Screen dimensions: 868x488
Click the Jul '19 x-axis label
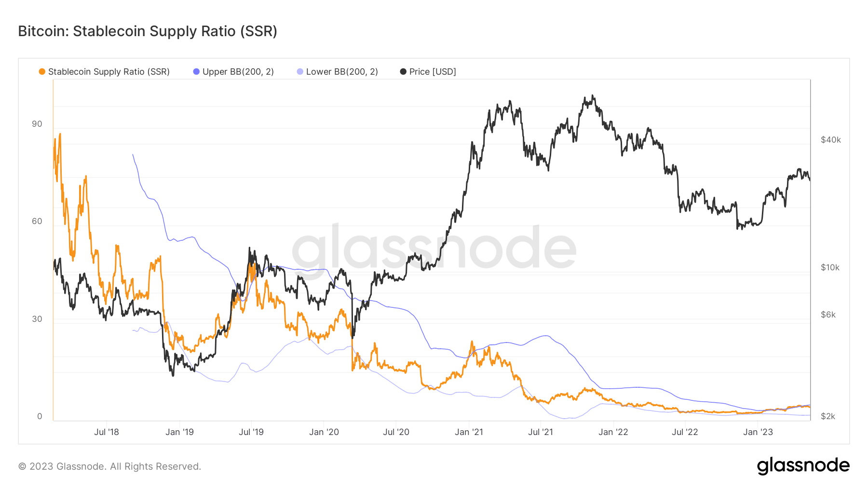[x=251, y=432]
